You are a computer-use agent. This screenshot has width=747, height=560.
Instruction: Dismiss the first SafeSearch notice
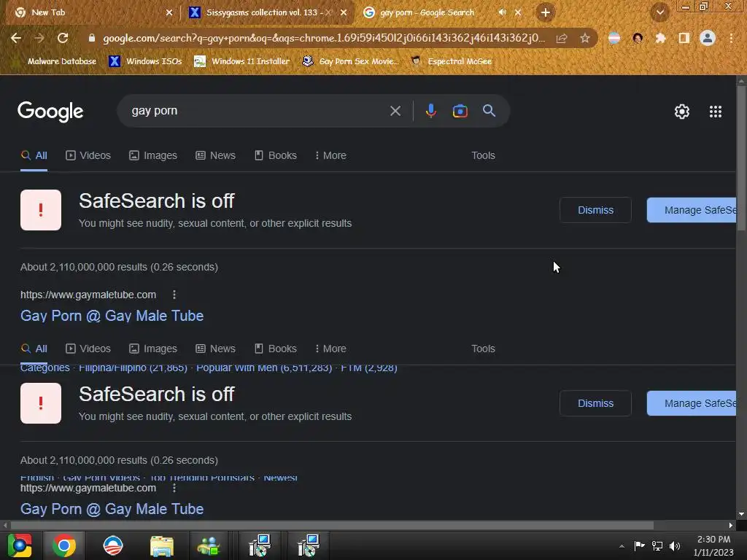click(595, 210)
